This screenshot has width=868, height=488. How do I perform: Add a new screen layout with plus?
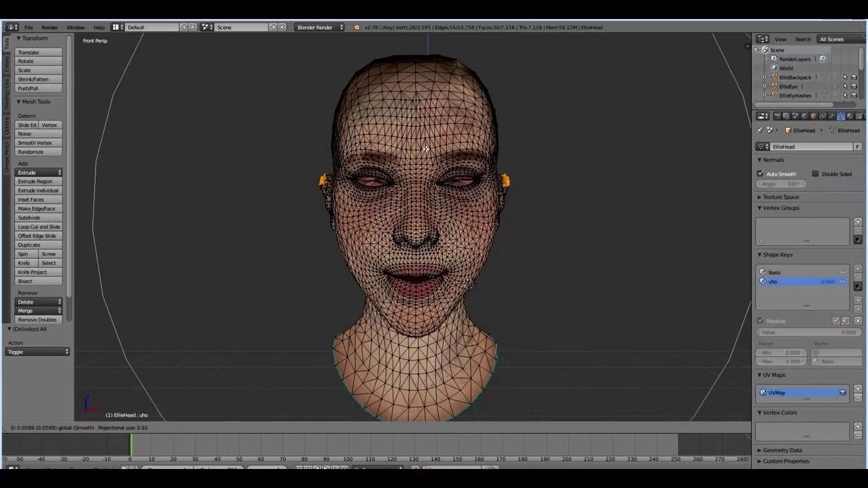[x=184, y=27]
